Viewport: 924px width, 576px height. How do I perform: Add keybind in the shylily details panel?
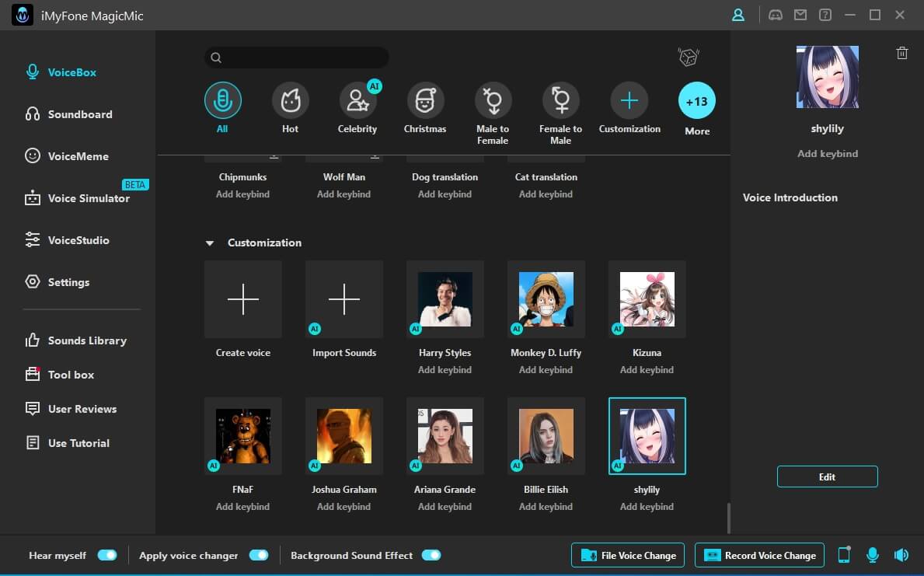pos(828,153)
